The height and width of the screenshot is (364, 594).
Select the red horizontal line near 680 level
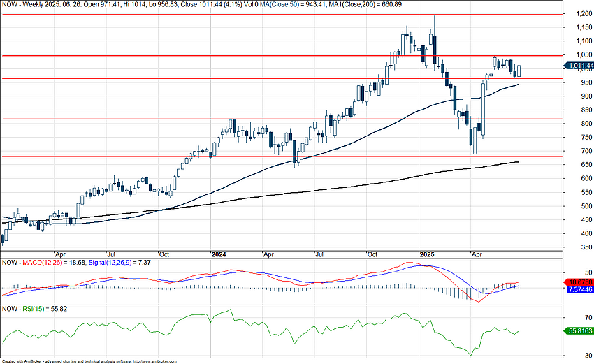pos(281,156)
